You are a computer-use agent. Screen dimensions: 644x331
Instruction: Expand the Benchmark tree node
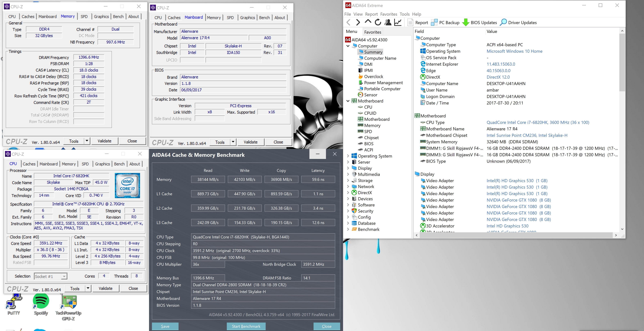pos(348,229)
